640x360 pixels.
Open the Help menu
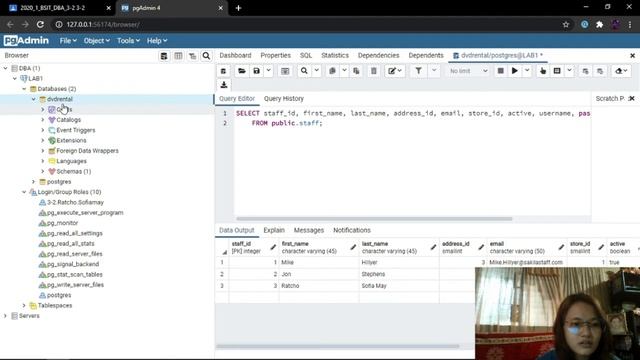(157, 41)
